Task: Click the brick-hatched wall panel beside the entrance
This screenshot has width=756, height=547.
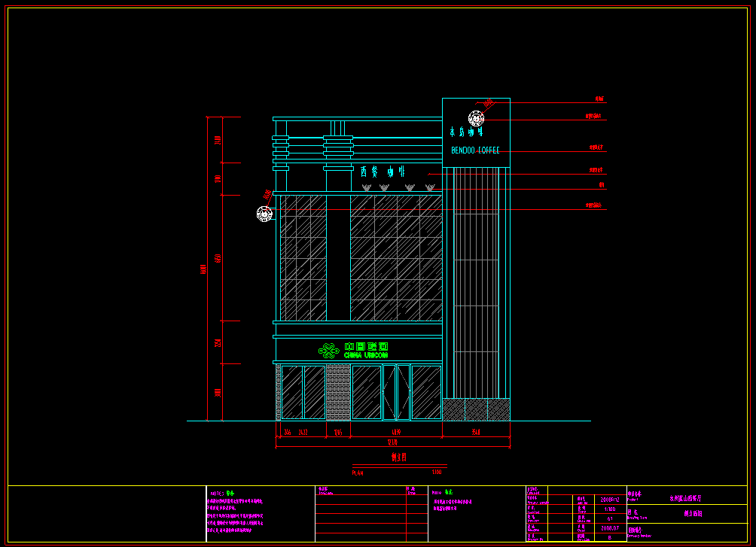Action: [x=338, y=392]
